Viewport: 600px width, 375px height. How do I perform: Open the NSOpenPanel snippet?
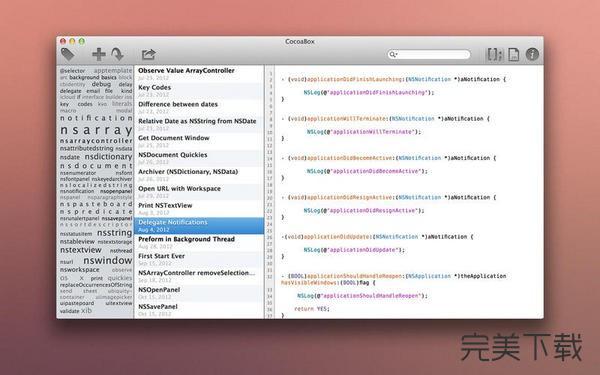click(x=199, y=293)
